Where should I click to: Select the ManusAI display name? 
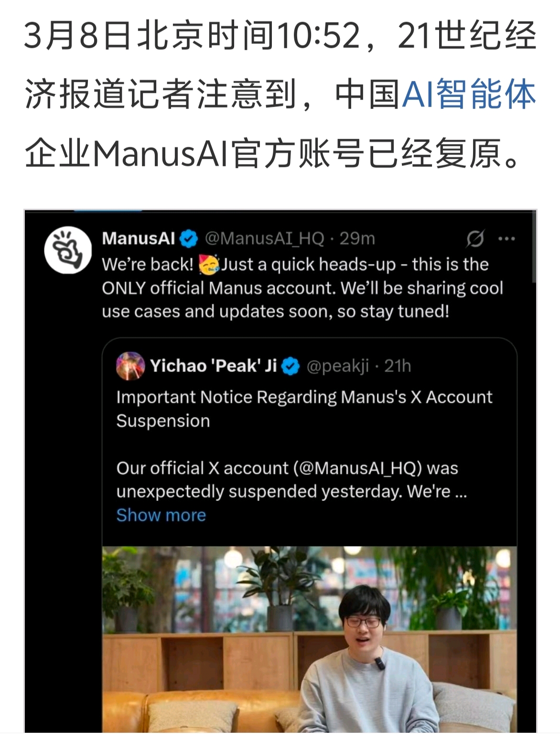139,239
